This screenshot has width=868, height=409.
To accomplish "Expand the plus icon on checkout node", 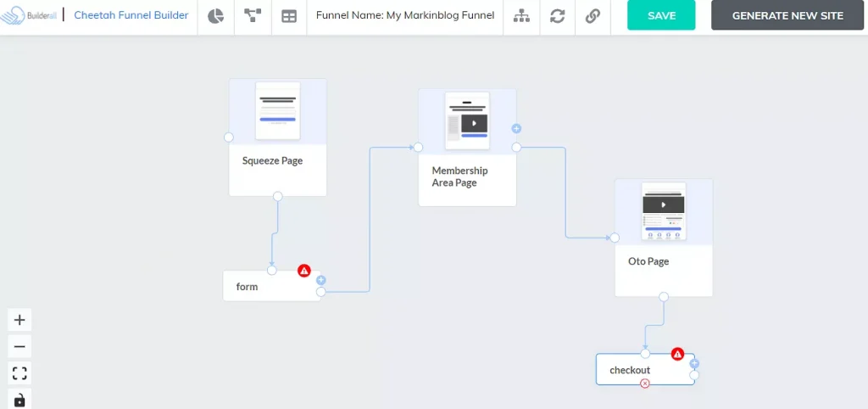I will 694,363.
